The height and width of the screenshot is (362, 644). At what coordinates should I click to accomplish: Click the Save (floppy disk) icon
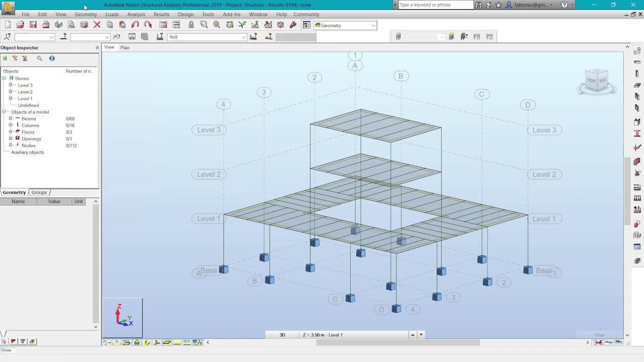pos(33,25)
